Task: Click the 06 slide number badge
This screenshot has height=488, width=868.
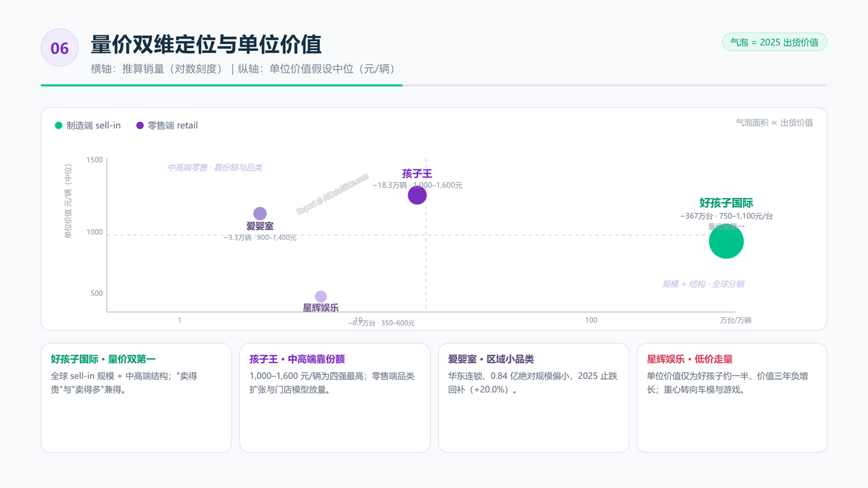Action: [x=60, y=47]
